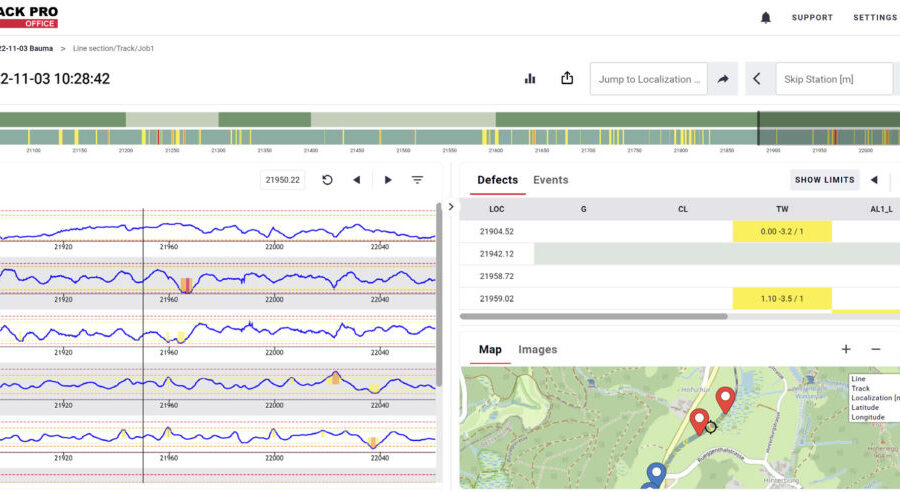Open the bar chart statistics view
Screen dimensions: 900x492
(530, 79)
